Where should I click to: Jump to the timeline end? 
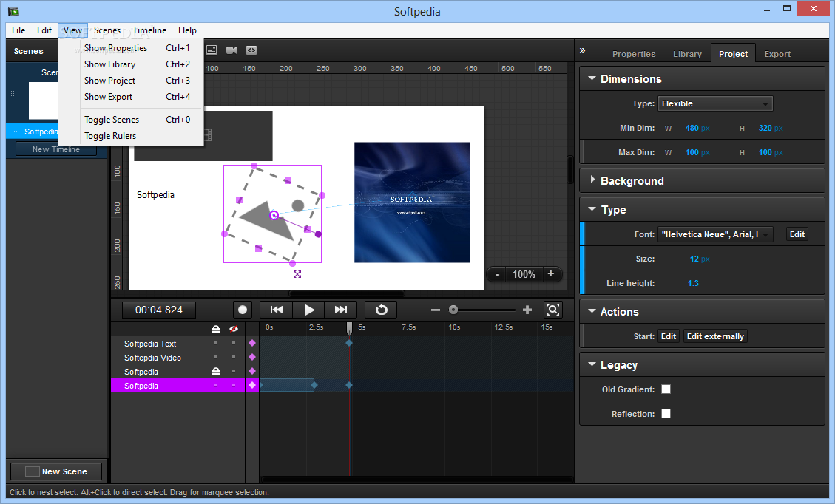click(341, 310)
